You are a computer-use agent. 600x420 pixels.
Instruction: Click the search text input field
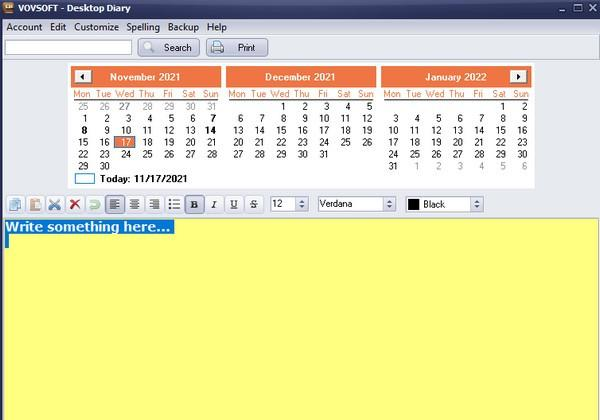tap(68, 47)
